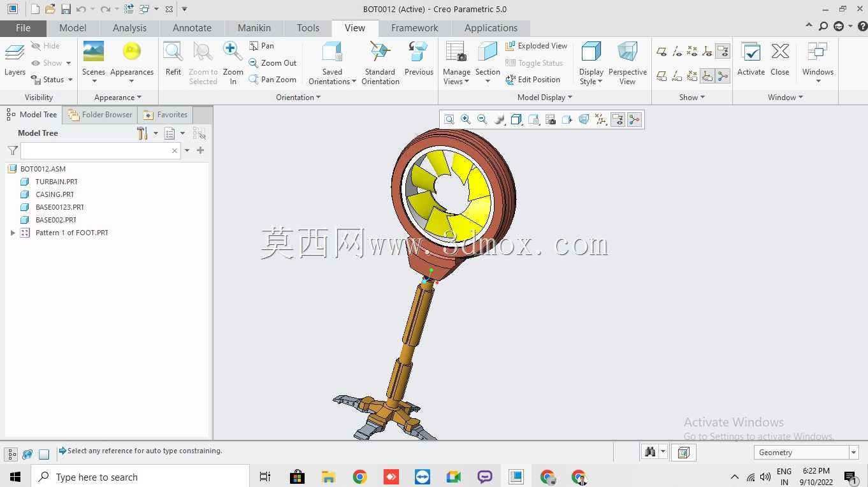Open Chrome from the Windows taskbar
Image resolution: width=868 pixels, height=487 pixels.
point(360,477)
